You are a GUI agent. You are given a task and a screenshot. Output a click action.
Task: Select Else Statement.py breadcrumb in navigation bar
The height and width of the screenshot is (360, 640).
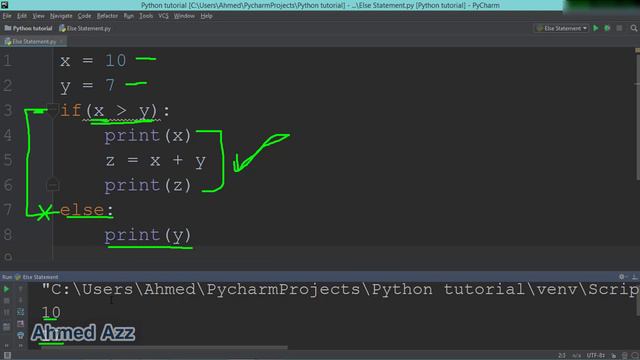[x=85, y=28]
